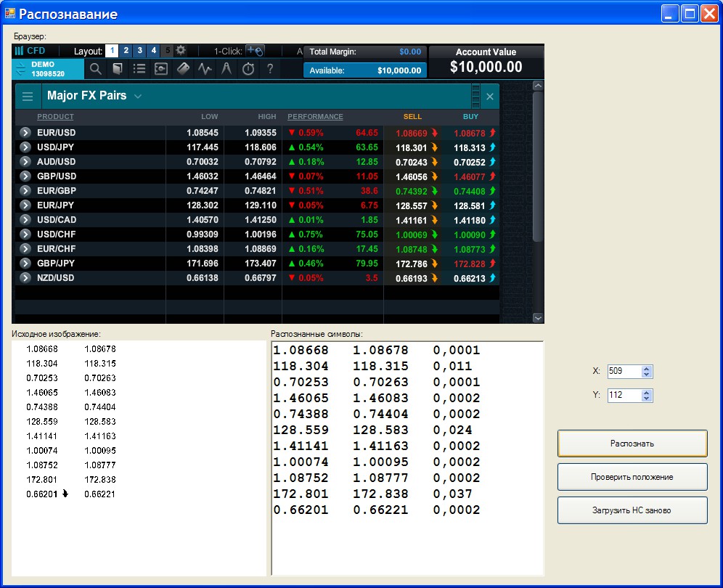Click the Распознать button

632,444
